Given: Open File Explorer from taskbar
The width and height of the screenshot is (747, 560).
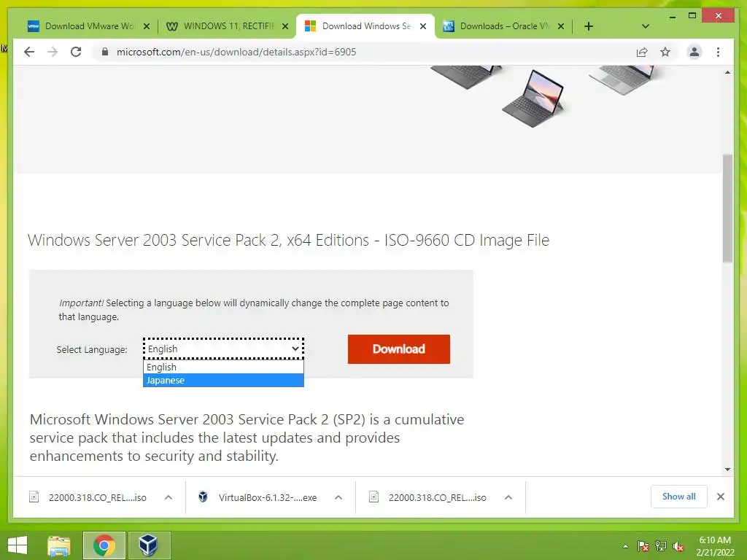Looking at the screenshot, I should (x=59, y=545).
